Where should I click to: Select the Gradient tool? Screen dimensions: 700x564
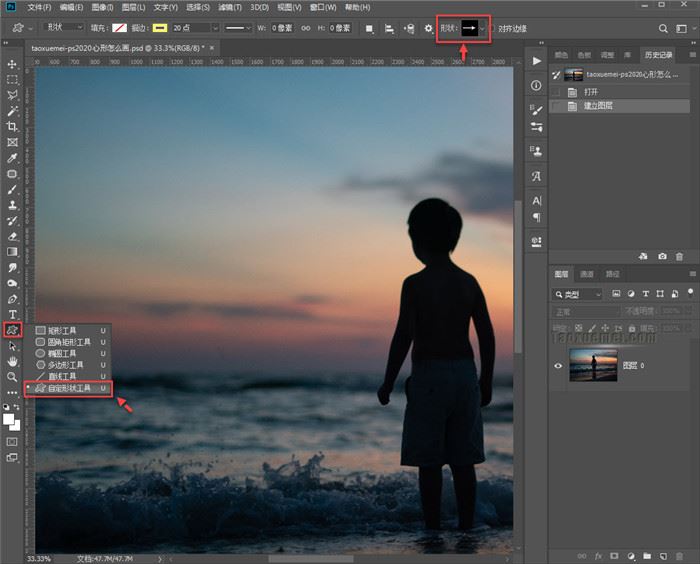click(x=12, y=252)
